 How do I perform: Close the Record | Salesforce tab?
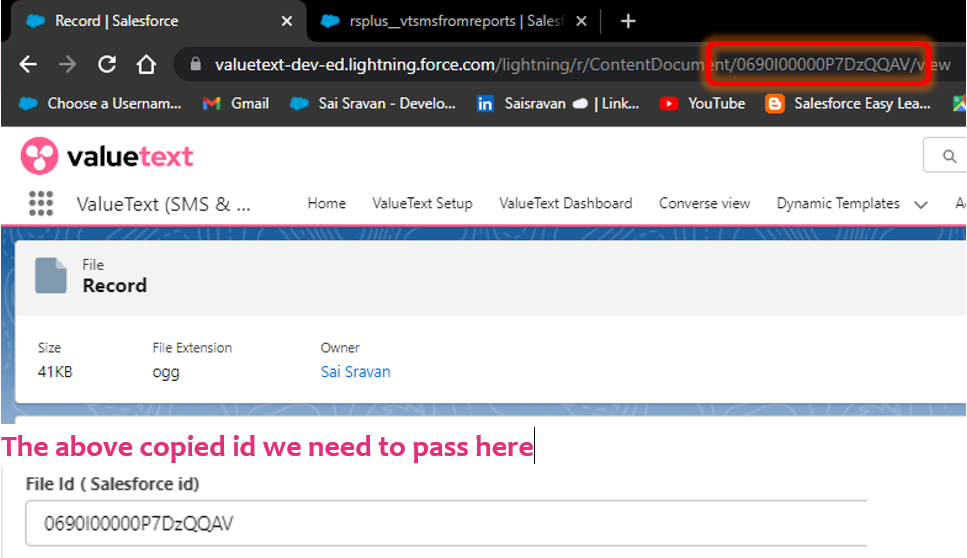[x=287, y=21]
